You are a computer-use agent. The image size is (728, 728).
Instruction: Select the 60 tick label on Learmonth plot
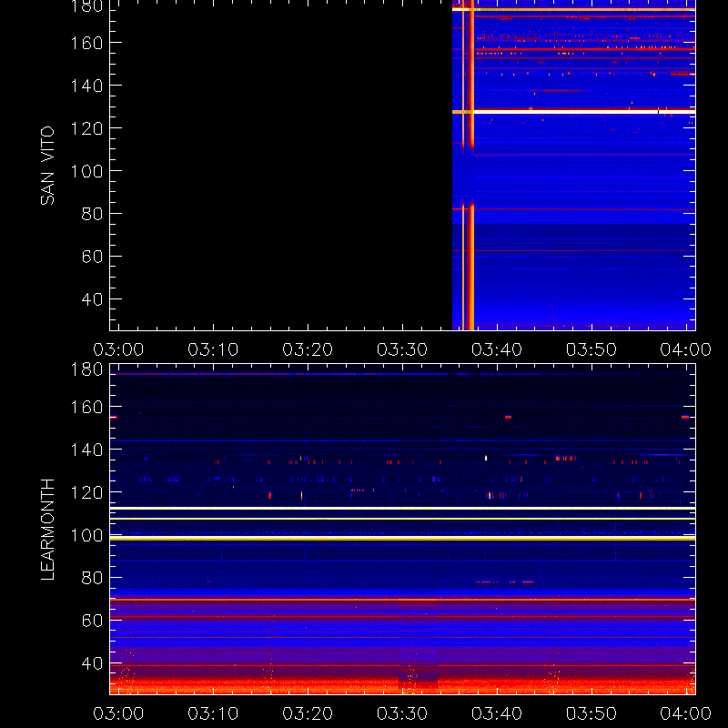click(x=92, y=621)
